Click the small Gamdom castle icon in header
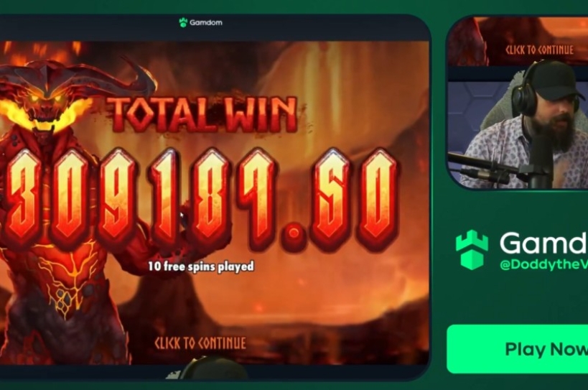 coord(183,22)
